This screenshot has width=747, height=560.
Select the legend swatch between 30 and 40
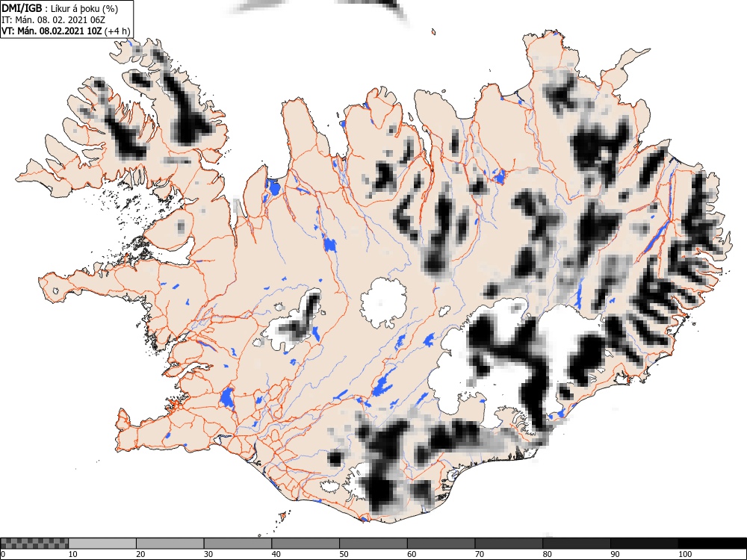tap(238, 544)
